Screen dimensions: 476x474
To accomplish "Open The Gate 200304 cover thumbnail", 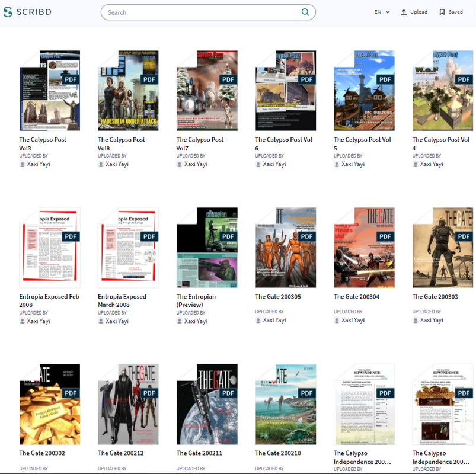I will [365, 247].
